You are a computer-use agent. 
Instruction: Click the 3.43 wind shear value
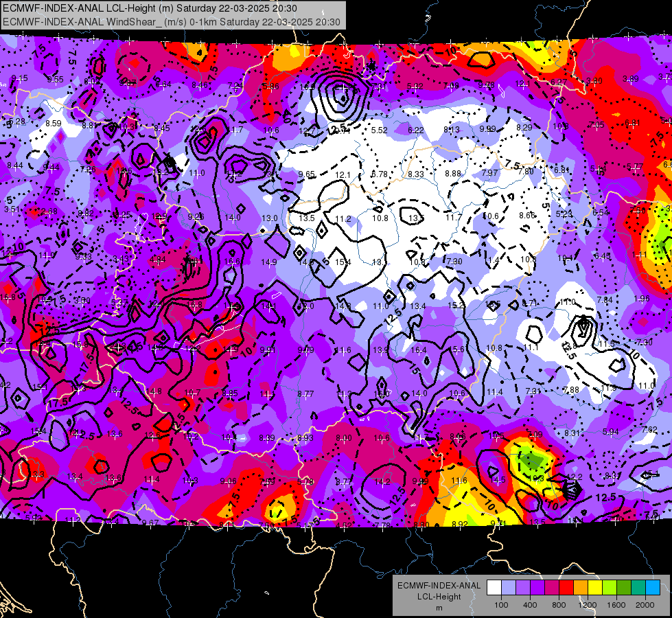click(x=121, y=258)
